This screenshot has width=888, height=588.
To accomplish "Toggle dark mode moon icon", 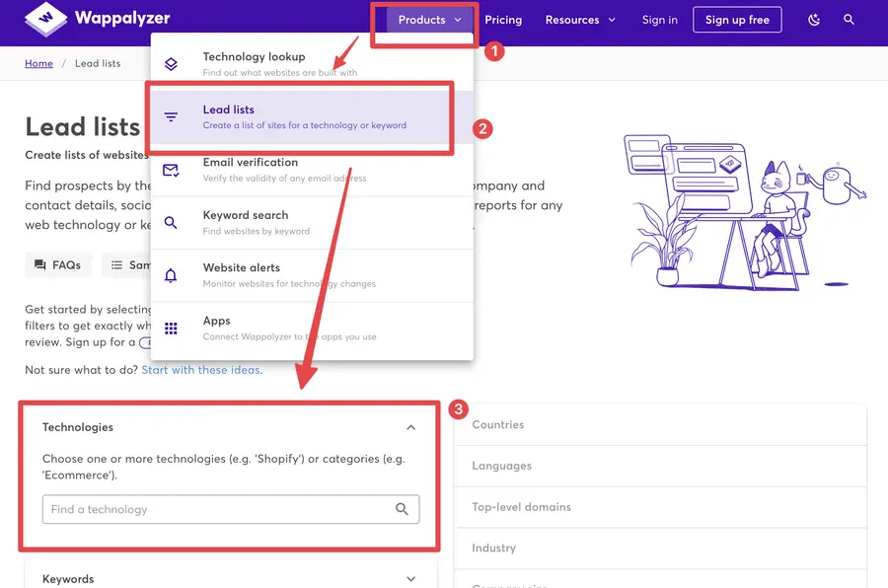I will (814, 20).
